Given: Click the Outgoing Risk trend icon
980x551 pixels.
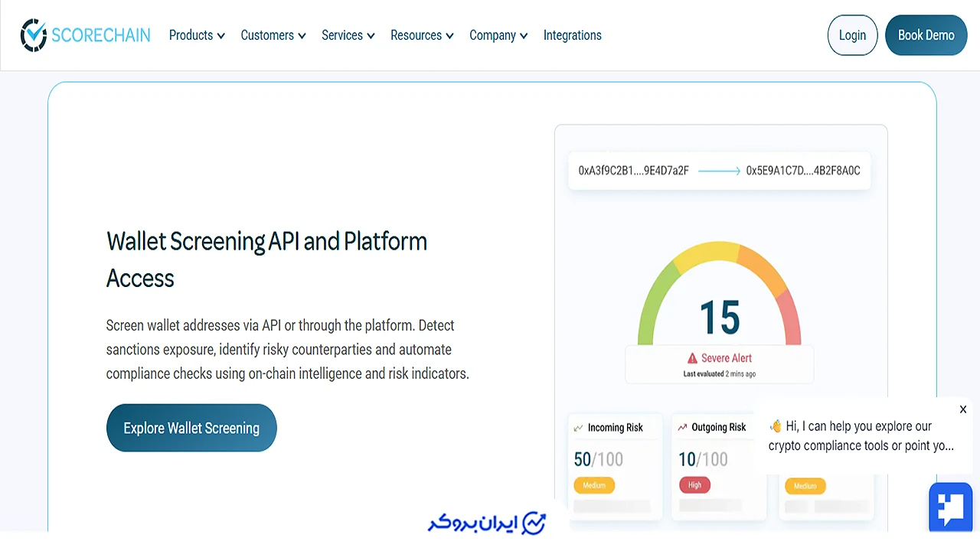Looking at the screenshot, I should coord(682,428).
